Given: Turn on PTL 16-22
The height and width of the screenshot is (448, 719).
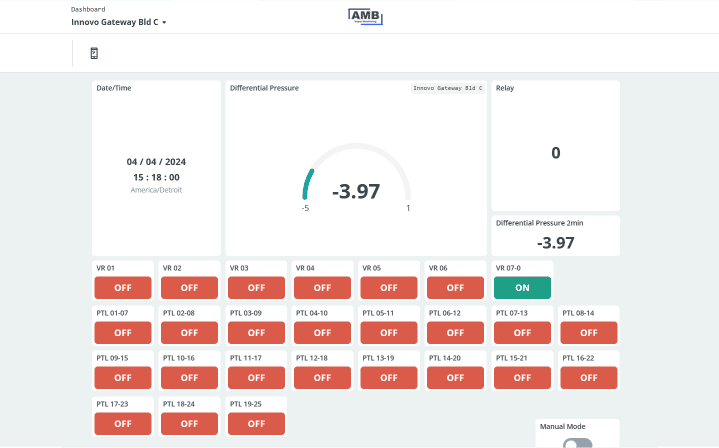Looking at the screenshot, I should [x=588, y=378].
